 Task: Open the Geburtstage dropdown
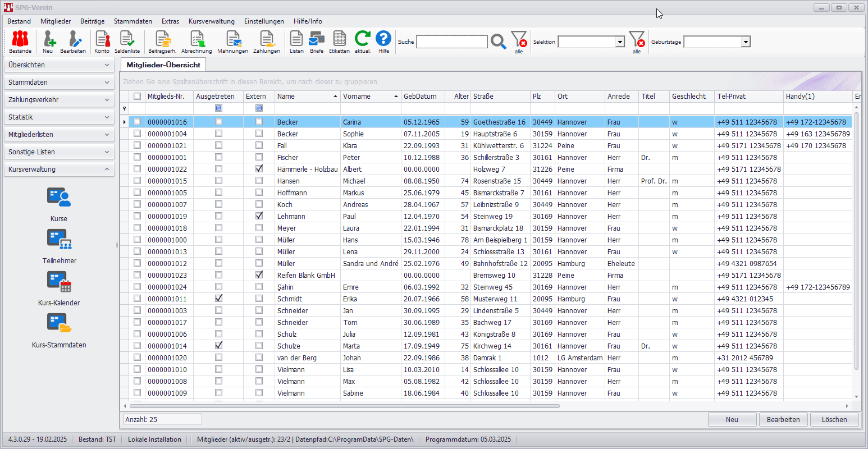click(x=746, y=42)
